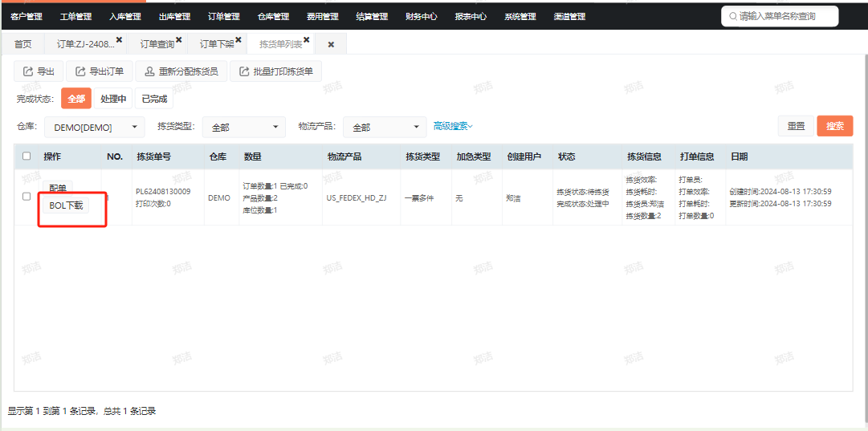Click 打印次数:0 text
This screenshot has height=431, width=868.
153,204
